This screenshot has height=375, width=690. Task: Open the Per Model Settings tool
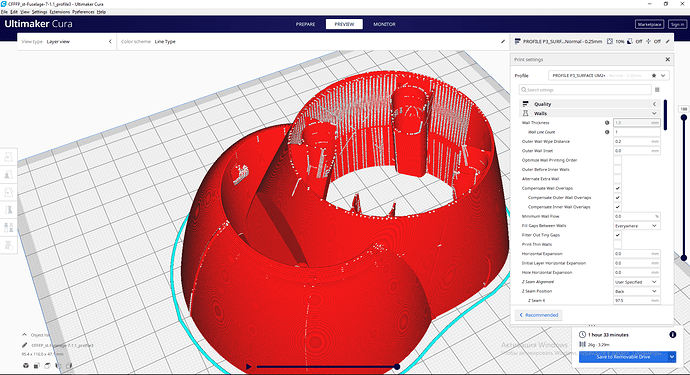pyautogui.click(x=8, y=227)
